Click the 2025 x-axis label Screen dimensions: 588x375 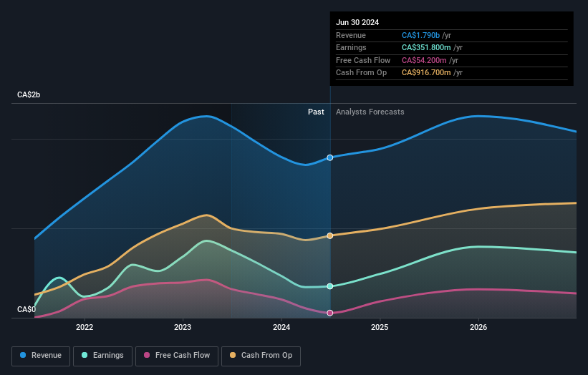pos(380,328)
